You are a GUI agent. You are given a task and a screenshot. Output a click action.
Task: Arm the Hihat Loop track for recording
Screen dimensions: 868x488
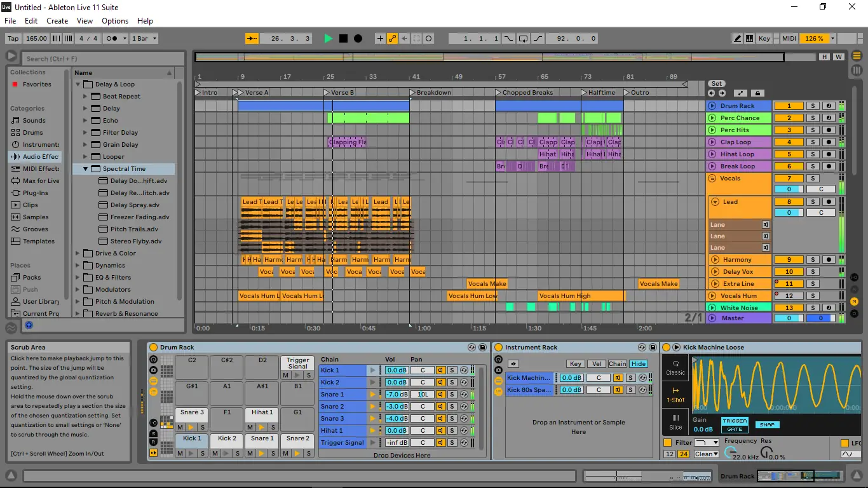(x=829, y=154)
